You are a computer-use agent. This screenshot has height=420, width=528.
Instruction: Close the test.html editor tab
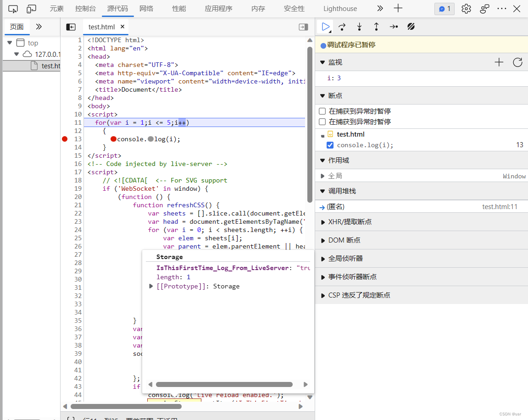(122, 27)
